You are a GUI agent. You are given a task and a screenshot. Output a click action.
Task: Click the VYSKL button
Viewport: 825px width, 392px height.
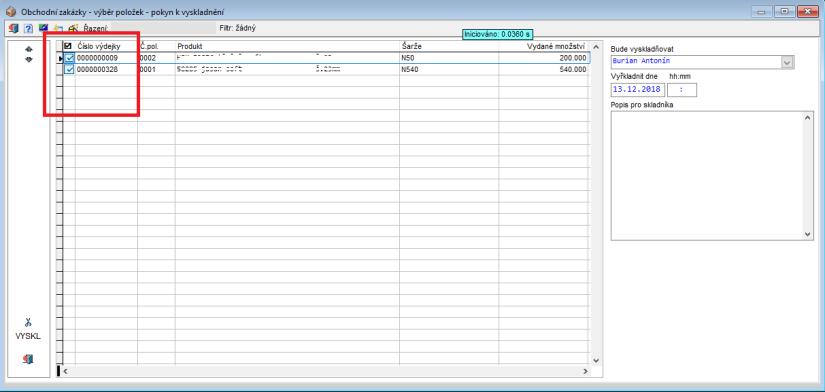pyautogui.click(x=28, y=337)
